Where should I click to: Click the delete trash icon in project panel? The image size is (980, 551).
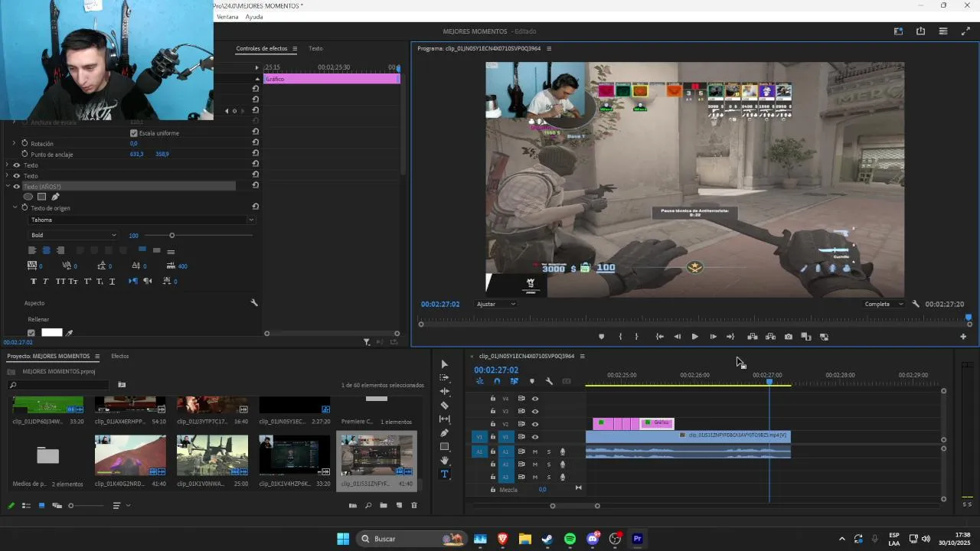pyautogui.click(x=414, y=505)
